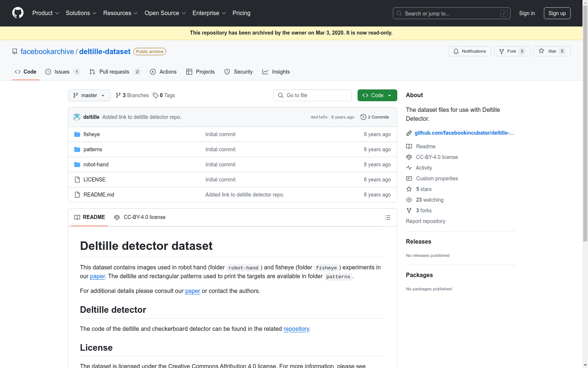
Task: Select the README tab in file viewer
Action: (90, 217)
